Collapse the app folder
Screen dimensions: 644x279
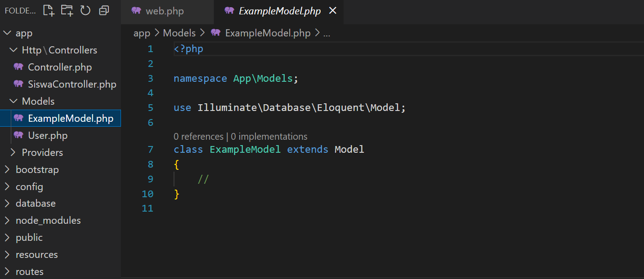pos(24,33)
